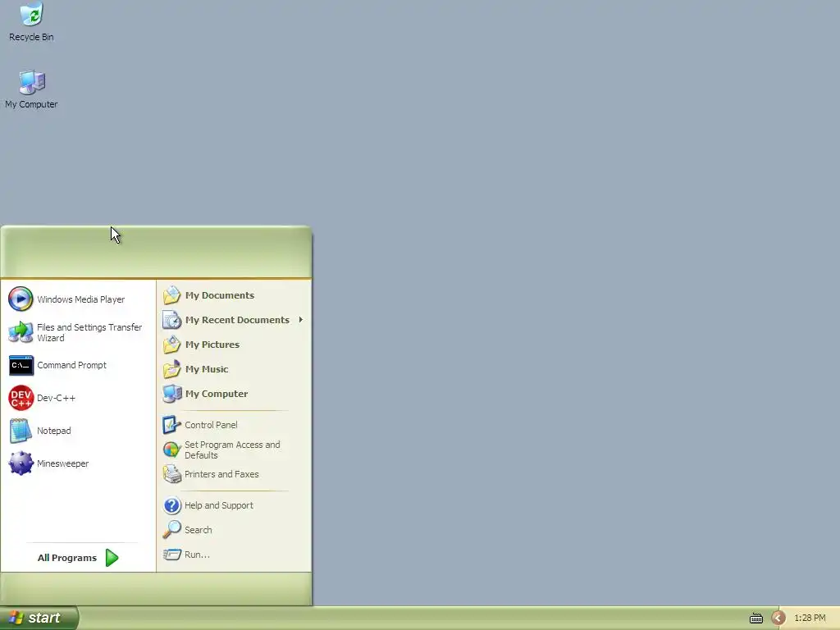Click the All Programs label
The image size is (840, 630).
pos(67,558)
